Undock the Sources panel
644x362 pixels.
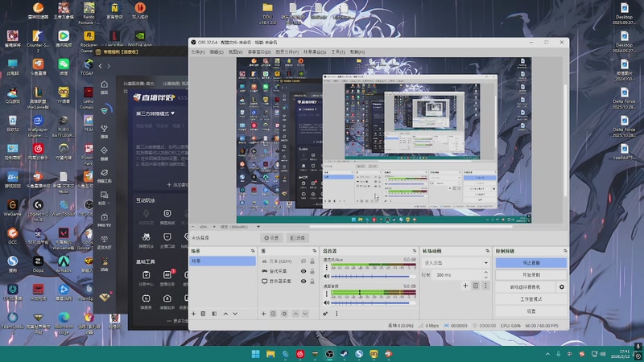[315, 251]
